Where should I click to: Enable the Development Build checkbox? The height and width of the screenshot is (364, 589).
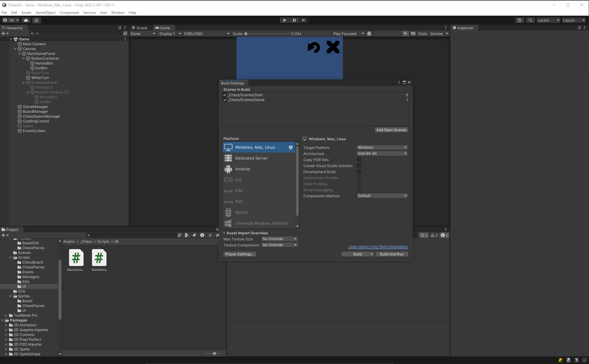tap(359, 172)
